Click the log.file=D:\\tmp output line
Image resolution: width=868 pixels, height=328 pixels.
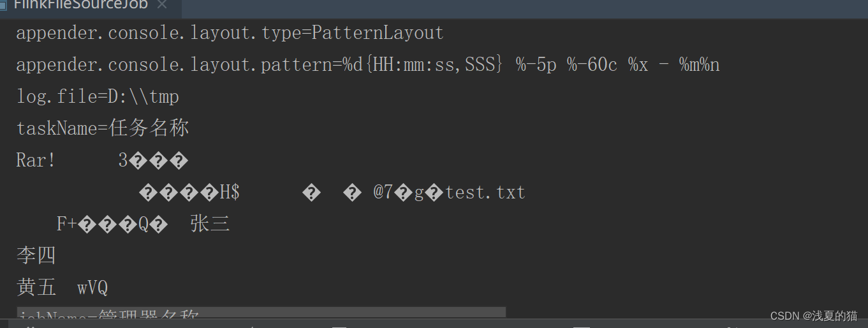click(98, 97)
